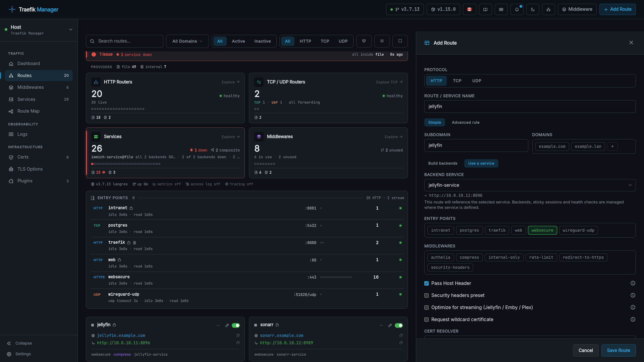Check Request wildcard certificate

[427, 320]
